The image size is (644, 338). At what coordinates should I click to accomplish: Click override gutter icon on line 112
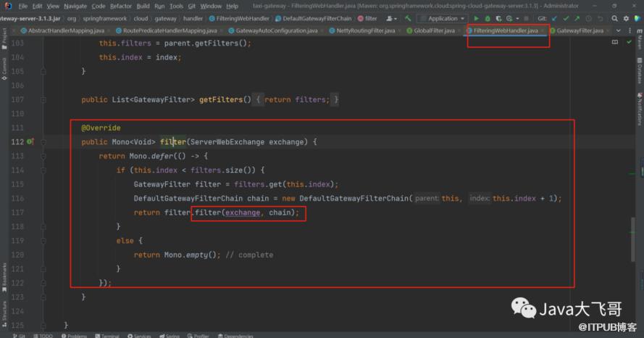coord(30,141)
